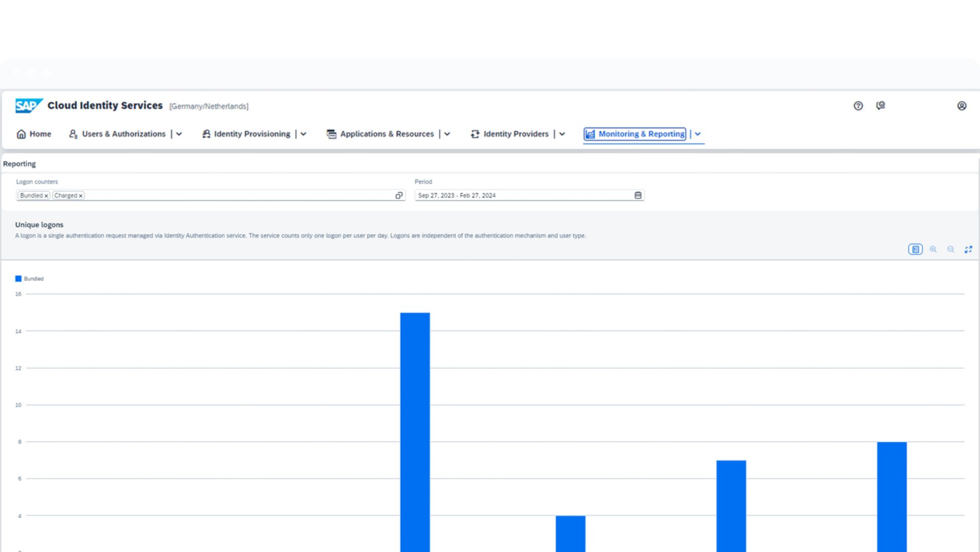The image size is (980, 552).
Task: Go to the Home menu item
Action: (34, 134)
